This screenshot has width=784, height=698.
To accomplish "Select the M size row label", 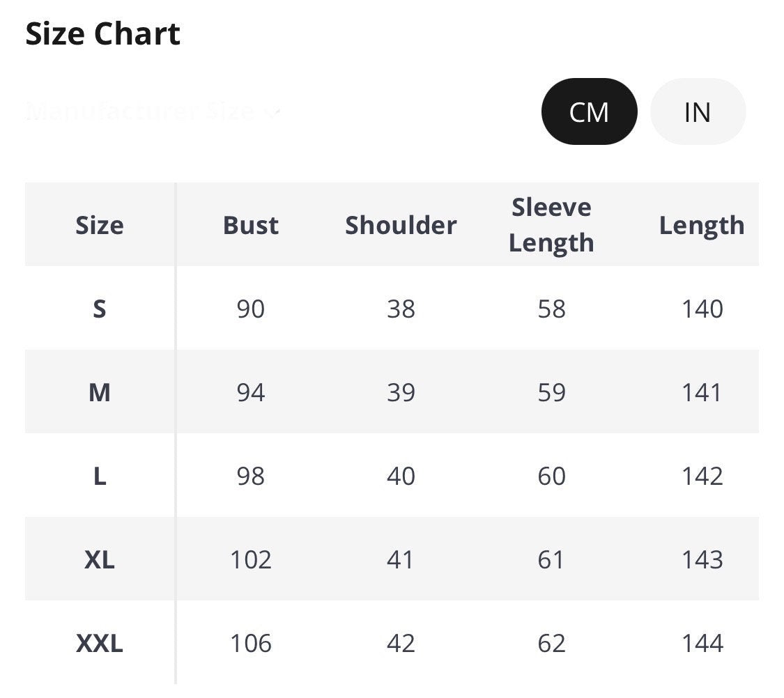I will [x=100, y=392].
